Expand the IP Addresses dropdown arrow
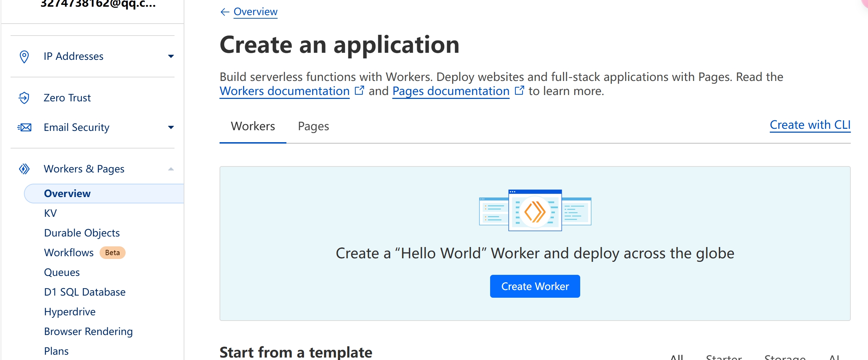The image size is (868, 360). (x=171, y=56)
